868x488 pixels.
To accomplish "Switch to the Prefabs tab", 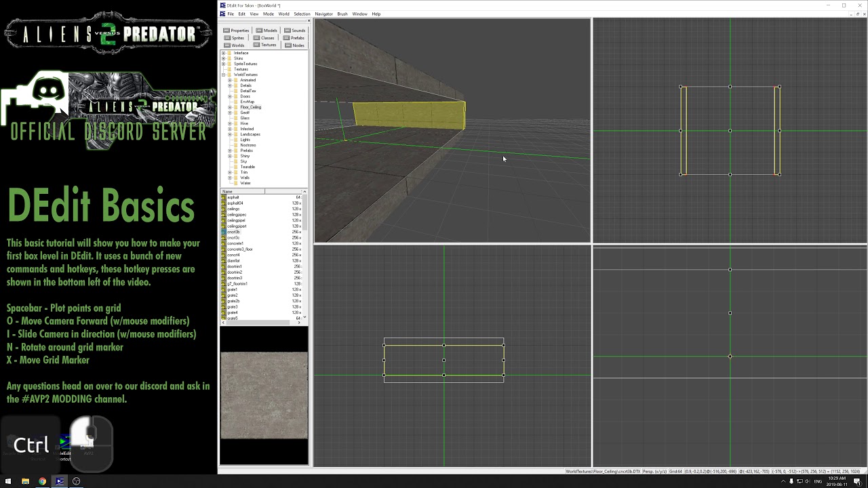I will (x=294, y=38).
